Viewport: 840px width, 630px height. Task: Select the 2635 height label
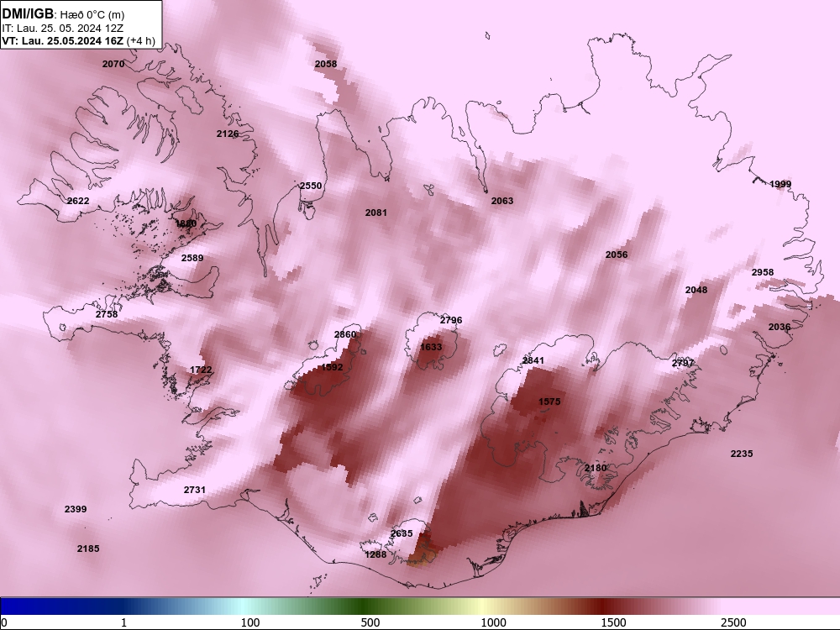(402, 533)
